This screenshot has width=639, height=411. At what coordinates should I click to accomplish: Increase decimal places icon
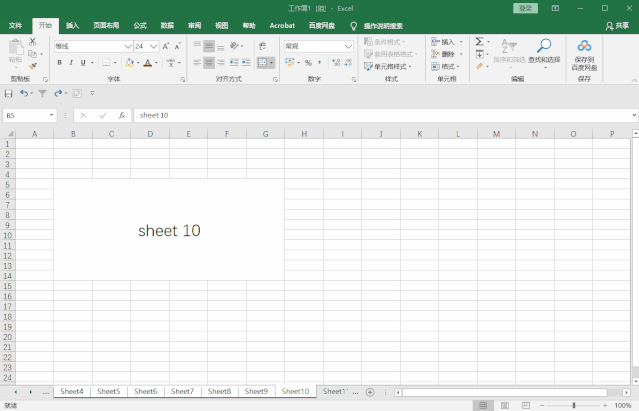(336, 63)
